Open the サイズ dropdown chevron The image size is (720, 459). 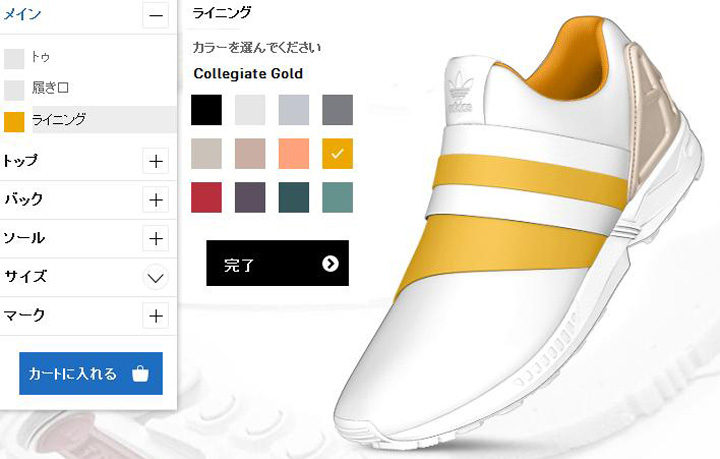point(155,277)
